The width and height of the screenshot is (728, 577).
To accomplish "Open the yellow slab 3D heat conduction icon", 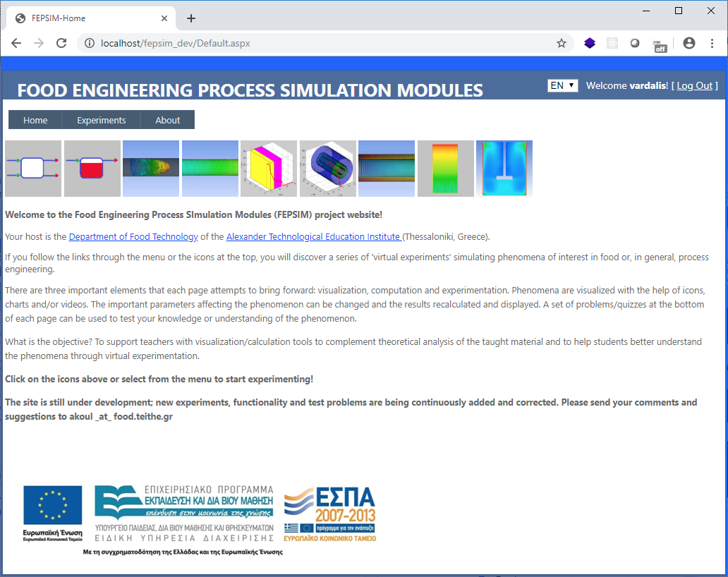I will (268, 168).
